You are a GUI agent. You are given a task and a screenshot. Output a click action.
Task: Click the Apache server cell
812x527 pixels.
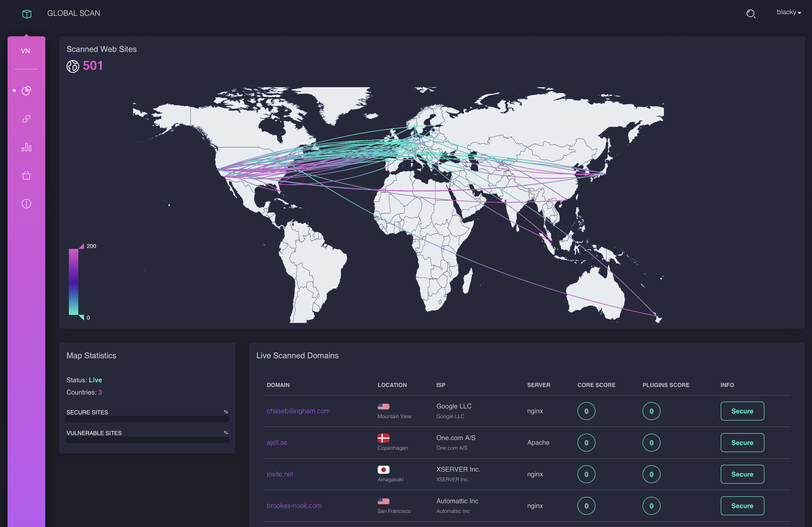coord(538,442)
